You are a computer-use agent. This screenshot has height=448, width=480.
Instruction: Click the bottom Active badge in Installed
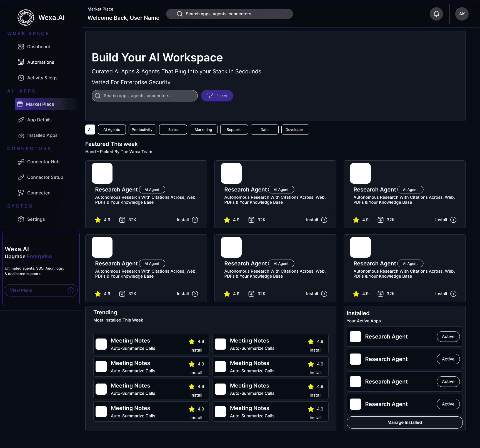pyautogui.click(x=448, y=404)
